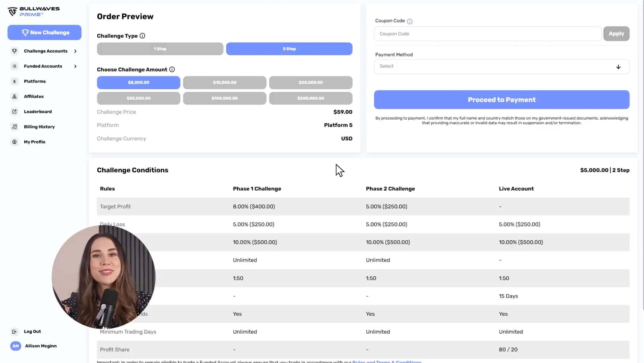Click the Log Out icon

tap(14, 331)
